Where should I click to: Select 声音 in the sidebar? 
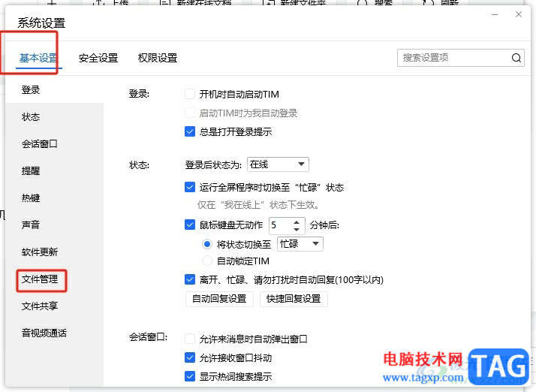click(x=31, y=225)
